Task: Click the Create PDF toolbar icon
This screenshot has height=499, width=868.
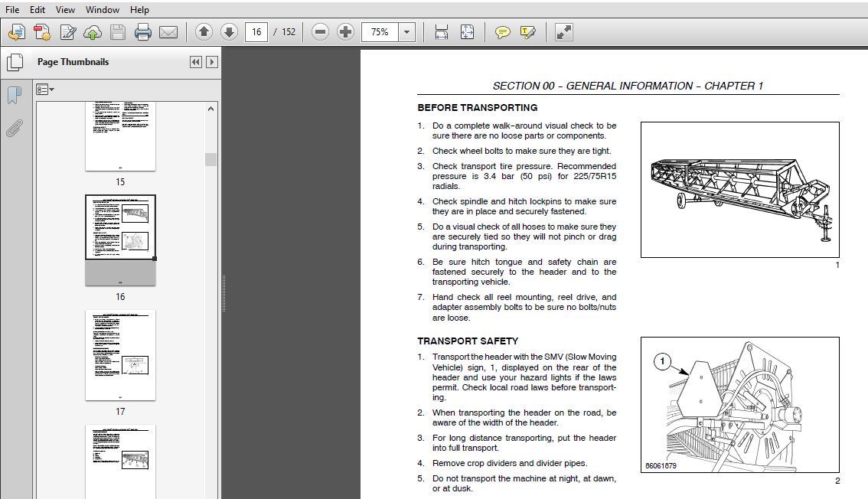Action: [42, 32]
